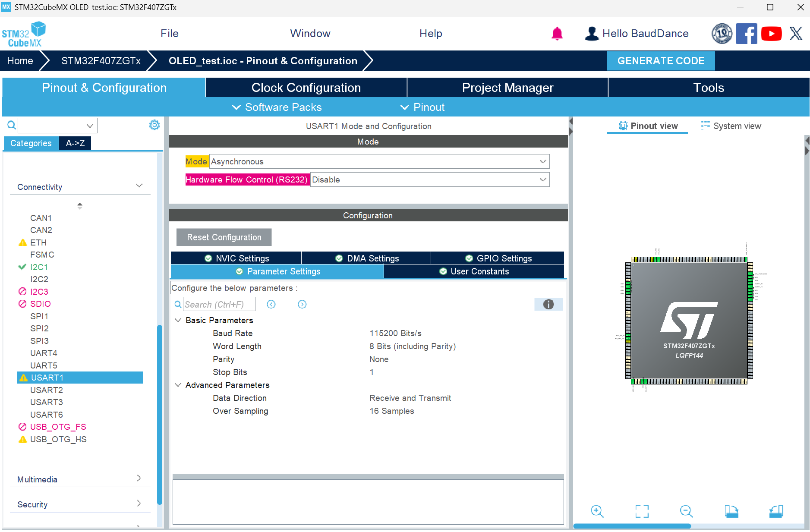Rotate the chip view clockwise icon
The height and width of the screenshot is (532, 810).
point(731,511)
